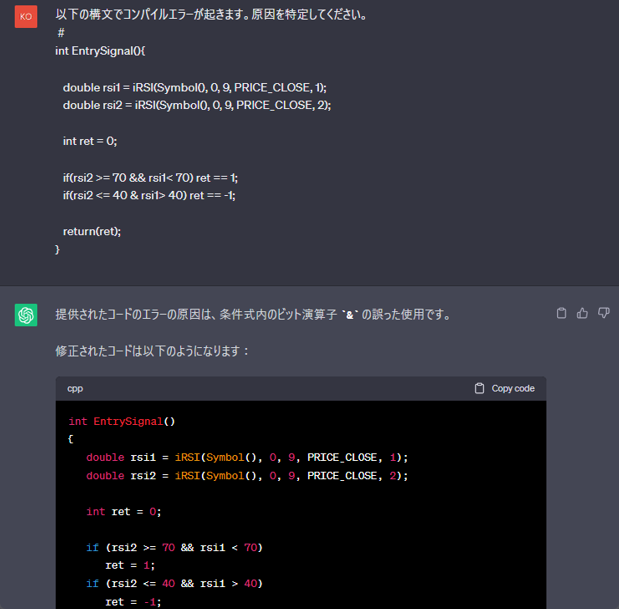Copy the assistant response with the clipboard icon

(561, 314)
